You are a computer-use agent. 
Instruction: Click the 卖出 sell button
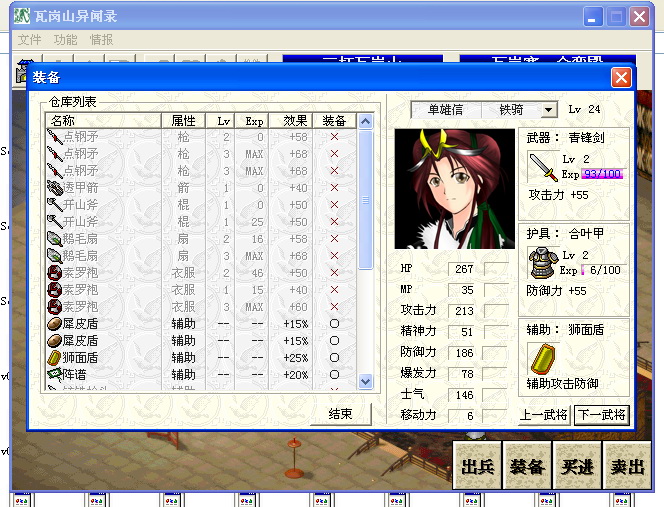click(627, 467)
